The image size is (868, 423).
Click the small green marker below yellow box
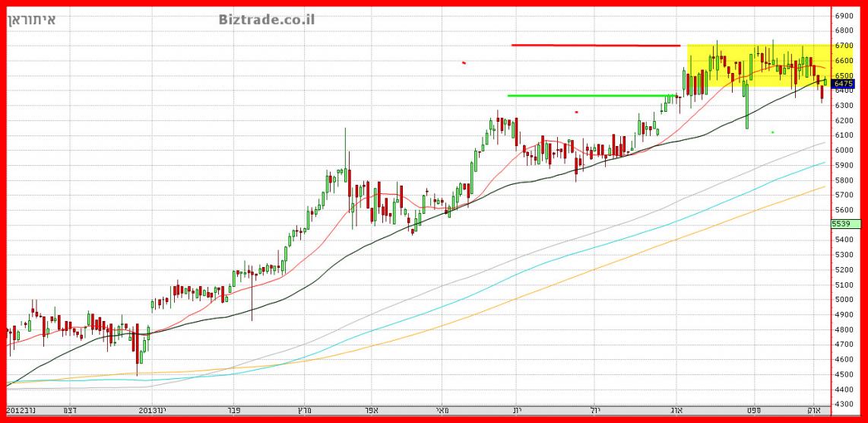(772, 132)
